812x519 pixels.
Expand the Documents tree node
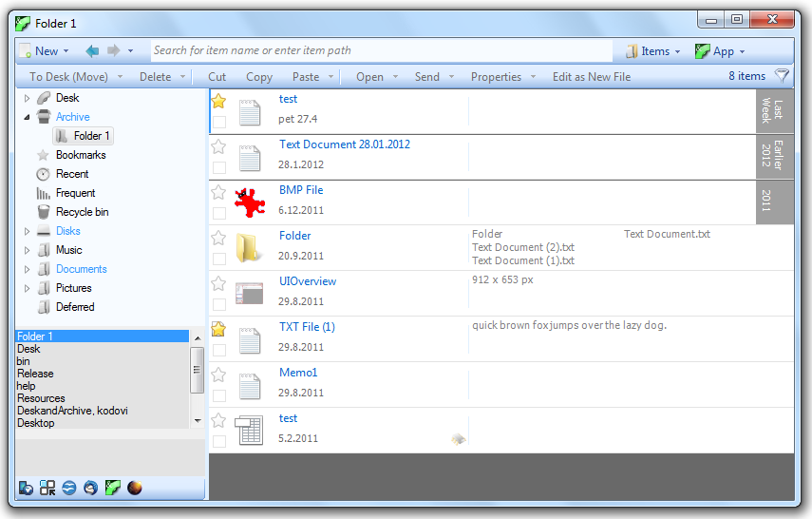(x=27, y=269)
